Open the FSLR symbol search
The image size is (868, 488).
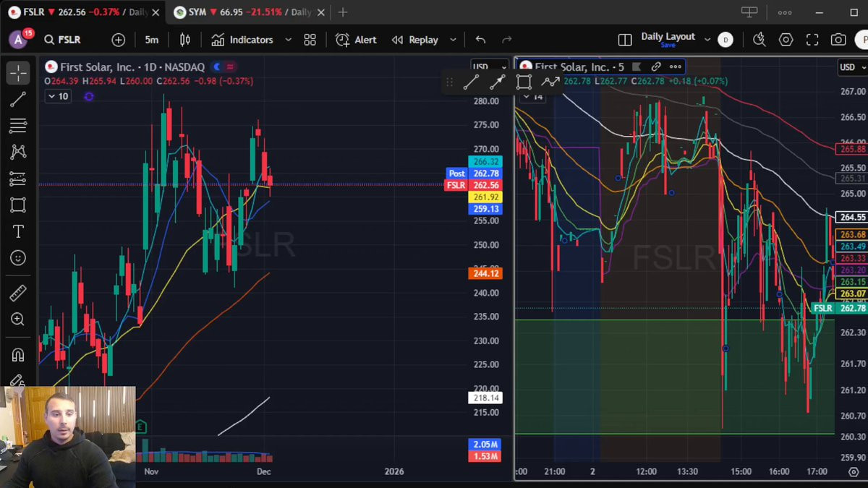(x=62, y=40)
